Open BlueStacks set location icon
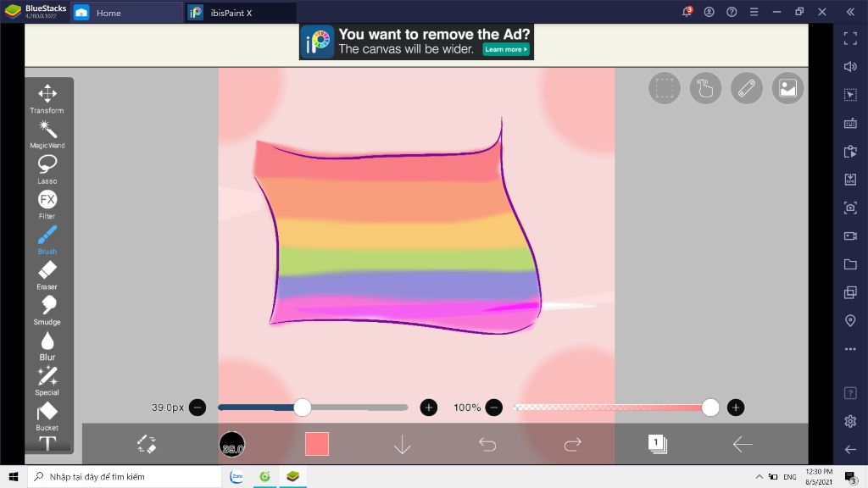 [850, 321]
